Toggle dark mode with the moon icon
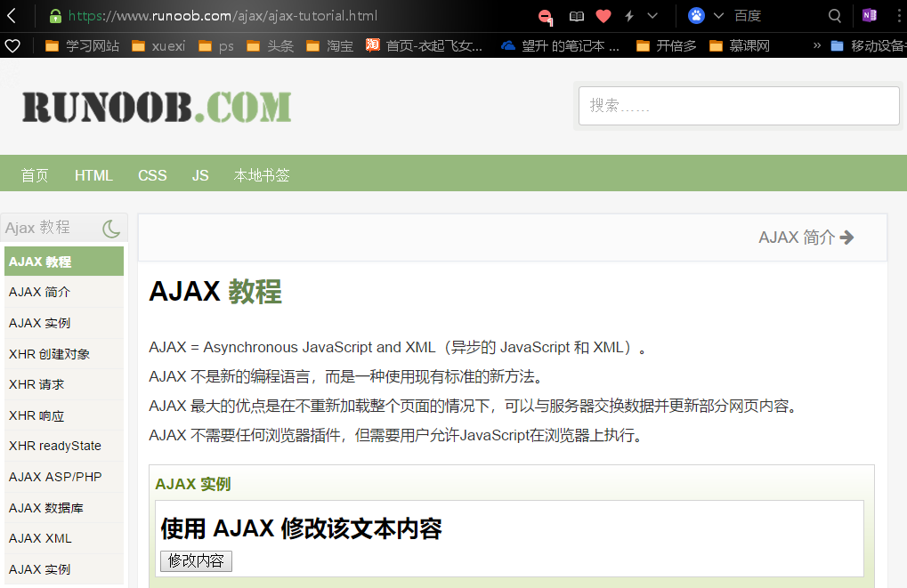This screenshot has height=588, width=907. [110, 229]
